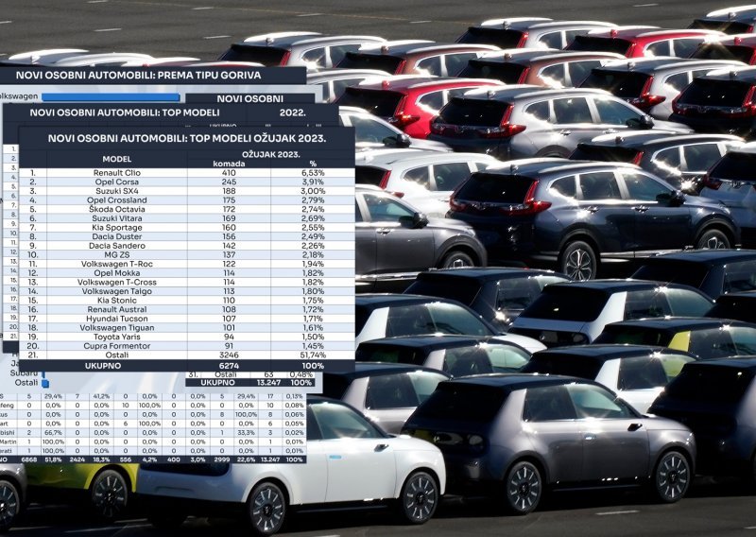The height and width of the screenshot is (537, 756).
Task: Click the 114 value in the Opel Mokka row
Action: [x=229, y=273]
